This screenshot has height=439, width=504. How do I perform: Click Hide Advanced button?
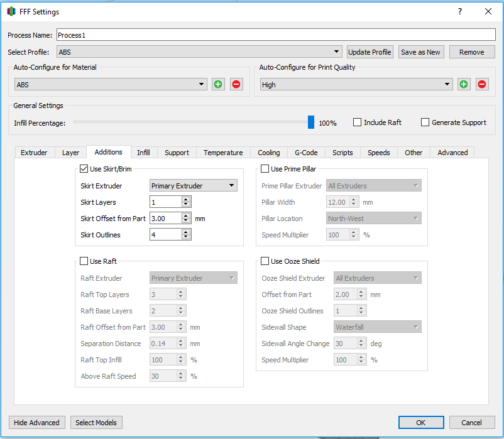[36, 422]
